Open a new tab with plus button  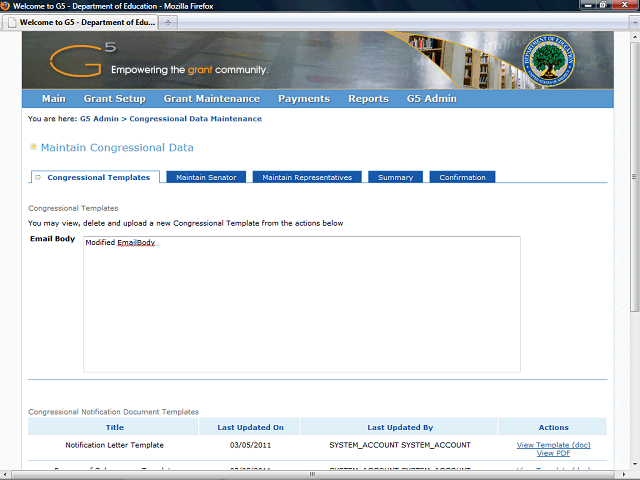point(168,22)
